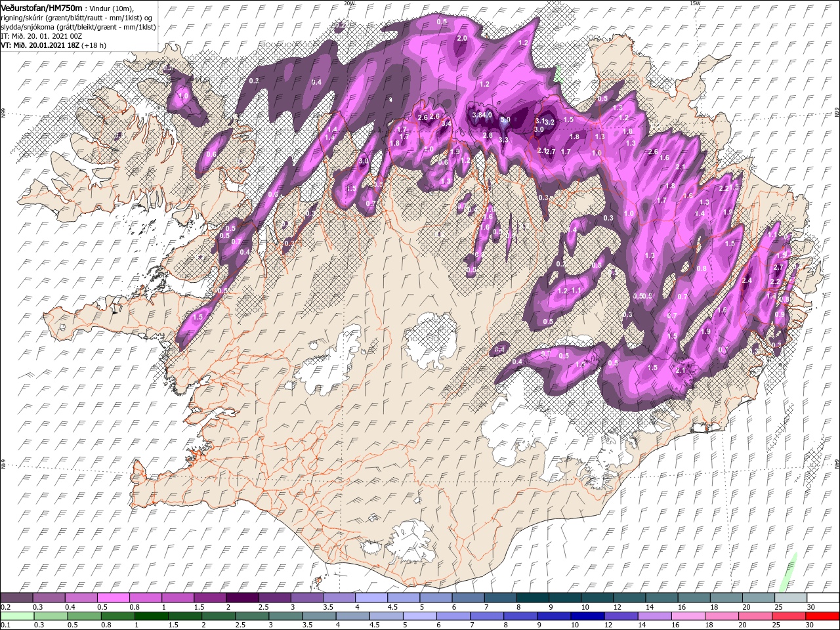Viewport: 840px width, 630px height.
Task: Pick the pink rain legend swatch labeled 16
Action: click(687, 616)
